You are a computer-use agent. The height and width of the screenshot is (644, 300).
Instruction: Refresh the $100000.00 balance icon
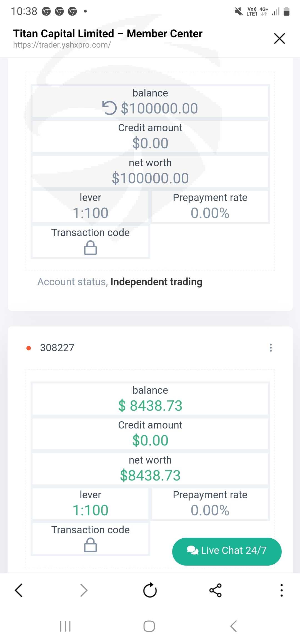pyautogui.click(x=109, y=108)
